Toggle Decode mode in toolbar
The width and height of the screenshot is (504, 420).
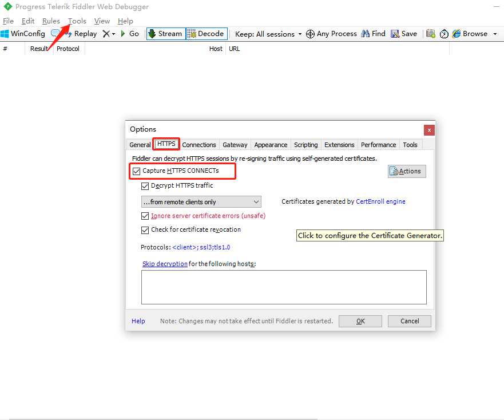(207, 34)
